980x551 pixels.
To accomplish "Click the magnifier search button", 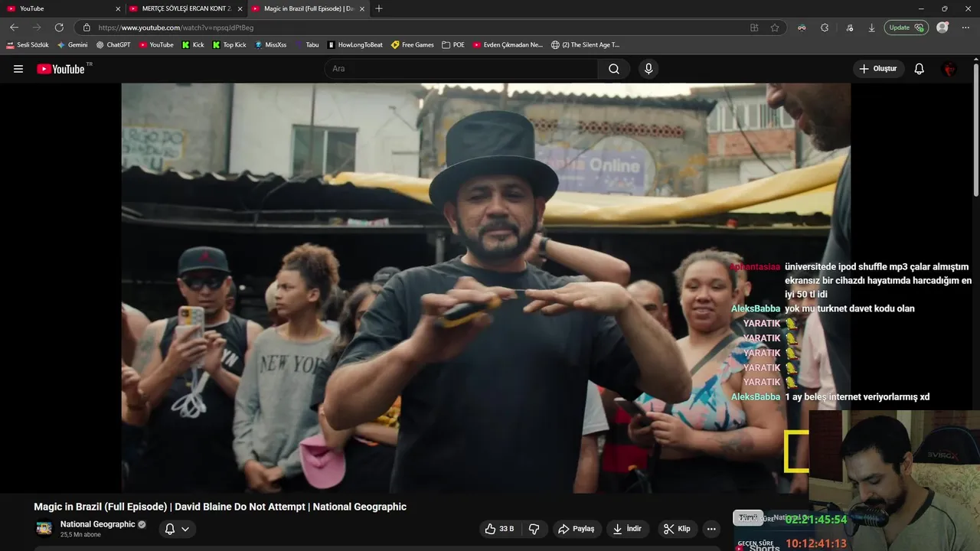I will pyautogui.click(x=614, y=69).
